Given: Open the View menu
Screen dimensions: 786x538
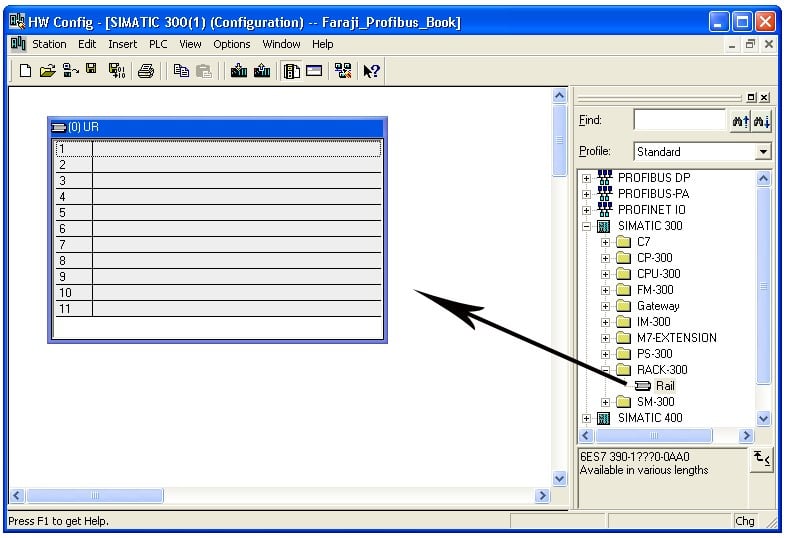Looking at the screenshot, I should coord(190,44).
